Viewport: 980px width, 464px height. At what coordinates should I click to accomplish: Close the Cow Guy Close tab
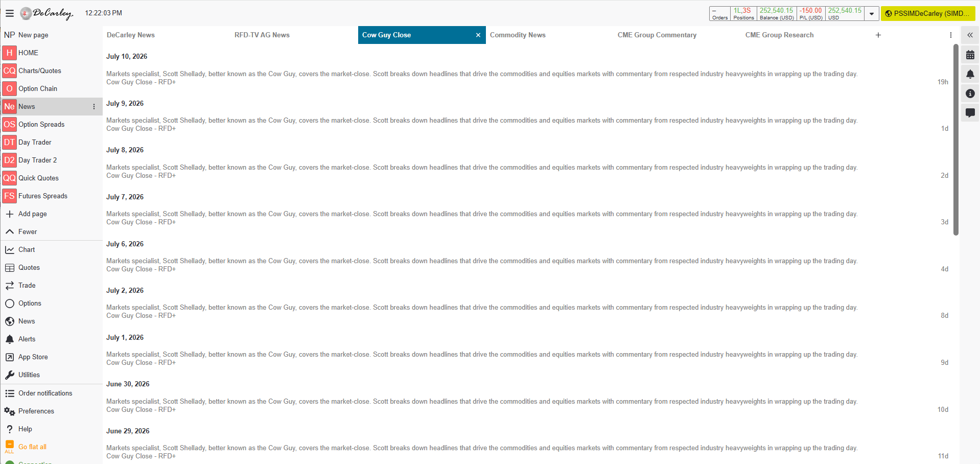(x=478, y=35)
